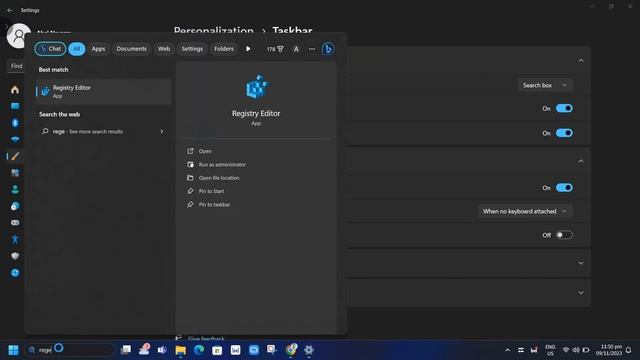
Task: Choose Pin to Start
Action: coord(211,191)
